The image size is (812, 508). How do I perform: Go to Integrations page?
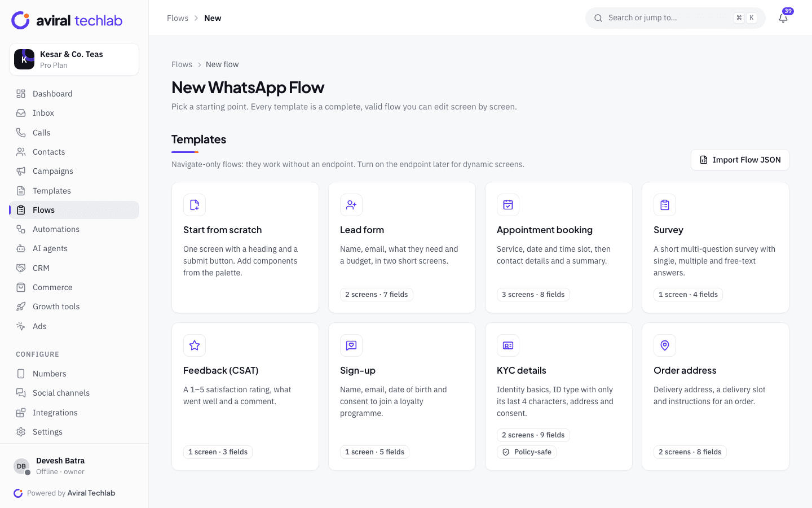click(74, 413)
